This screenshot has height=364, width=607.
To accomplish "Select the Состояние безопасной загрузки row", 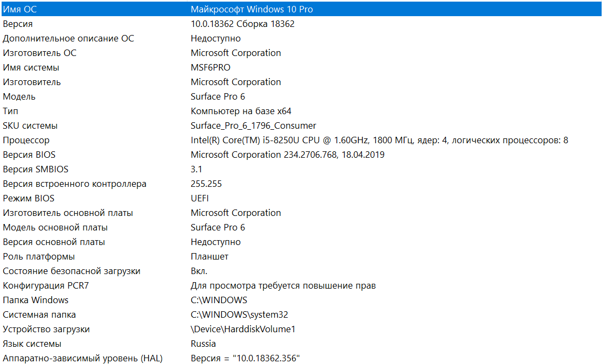I will (x=302, y=271).
